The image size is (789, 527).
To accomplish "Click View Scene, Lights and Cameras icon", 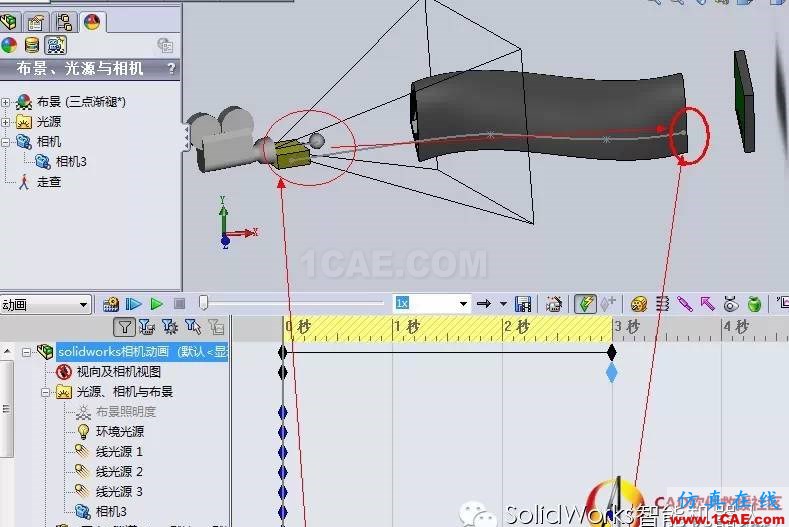I will (55, 45).
